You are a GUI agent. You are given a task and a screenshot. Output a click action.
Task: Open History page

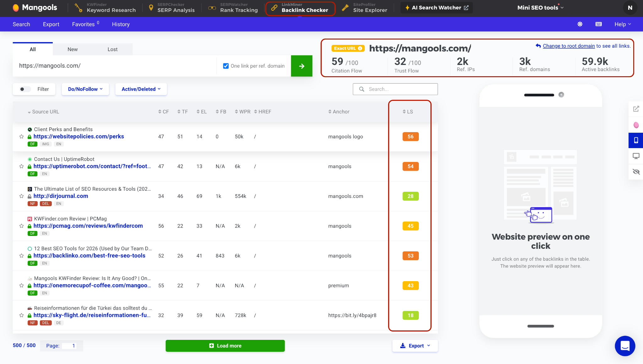[x=121, y=24]
